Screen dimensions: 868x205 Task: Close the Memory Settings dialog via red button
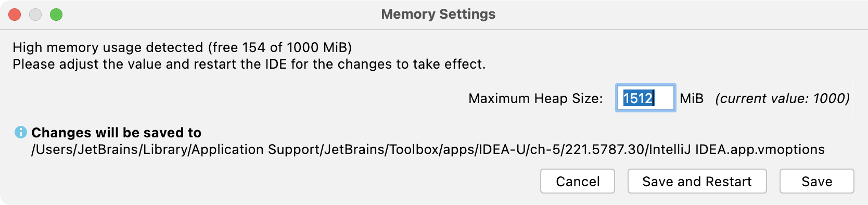coord(15,15)
